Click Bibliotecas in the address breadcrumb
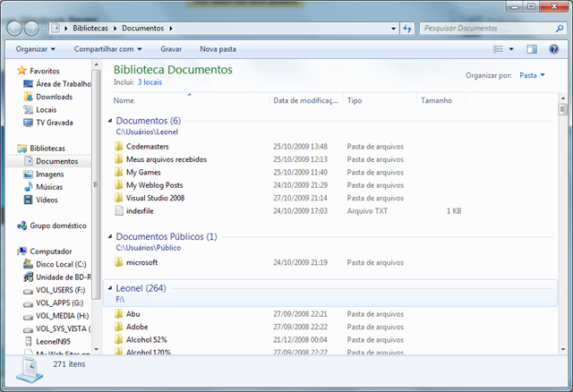573x392 pixels. (90, 28)
